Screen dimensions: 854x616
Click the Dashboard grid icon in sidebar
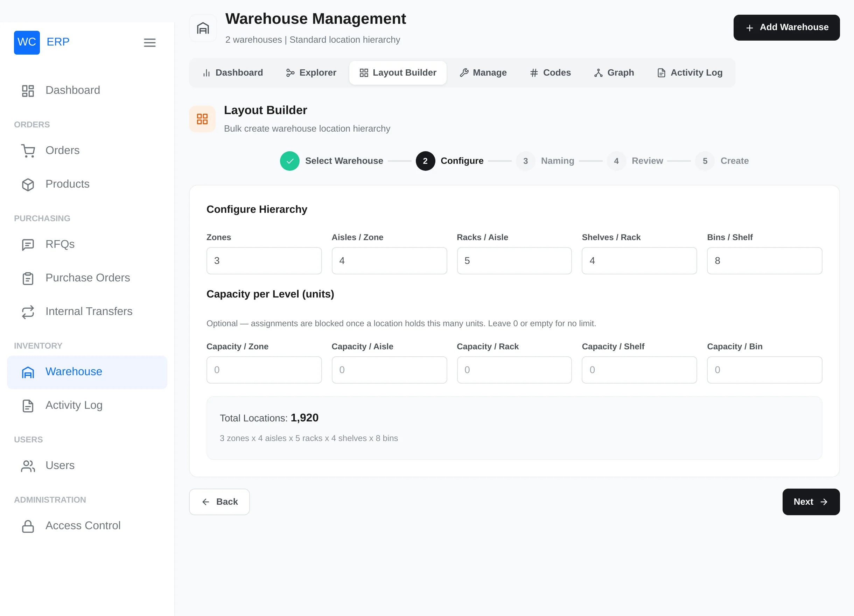tap(28, 91)
